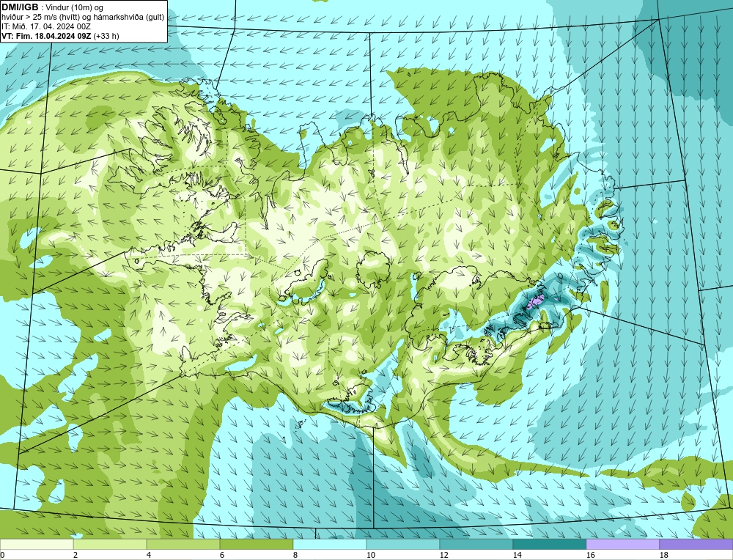Click the 10–12 m/s light teal legend swatch
The height and width of the screenshot is (560, 733).
403,544
